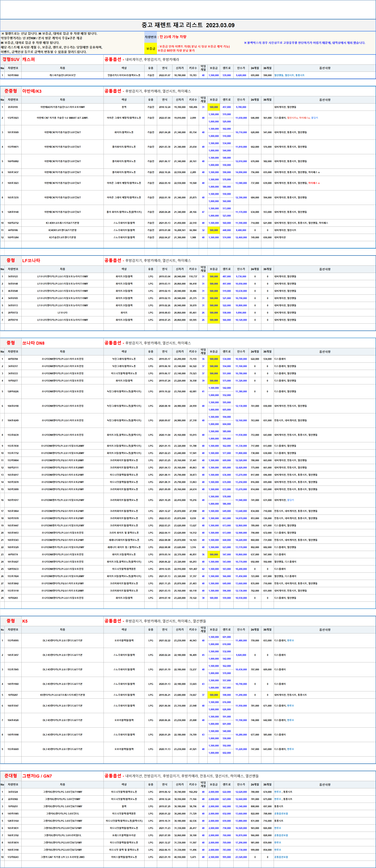Image resolution: width=376 pixels, height=868 pixels.
Task: Select plate number 160호3702
Action: click(13, 835)
